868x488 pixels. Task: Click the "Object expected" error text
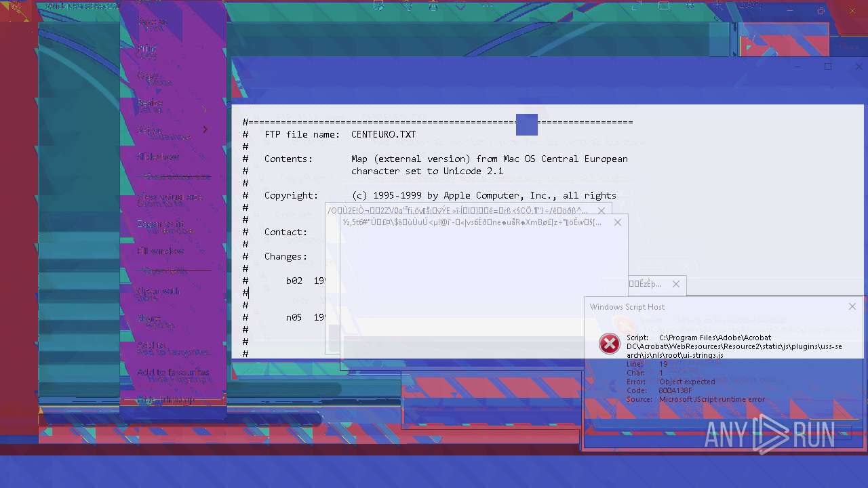687,382
